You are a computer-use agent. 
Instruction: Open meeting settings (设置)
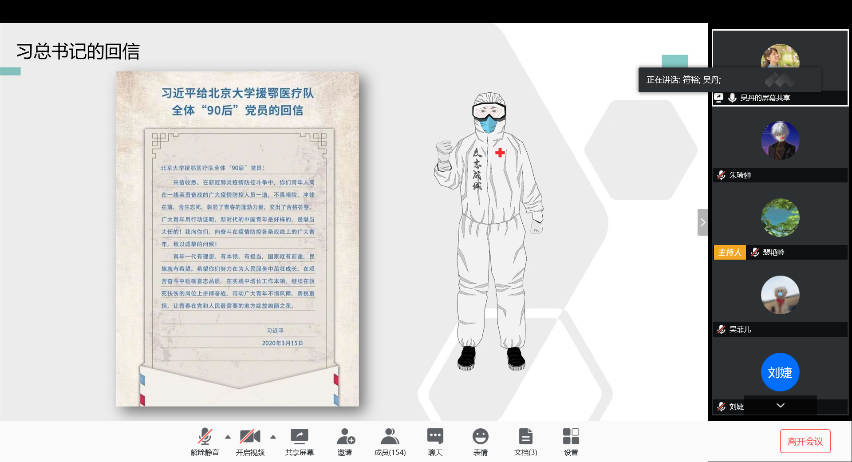(571, 441)
